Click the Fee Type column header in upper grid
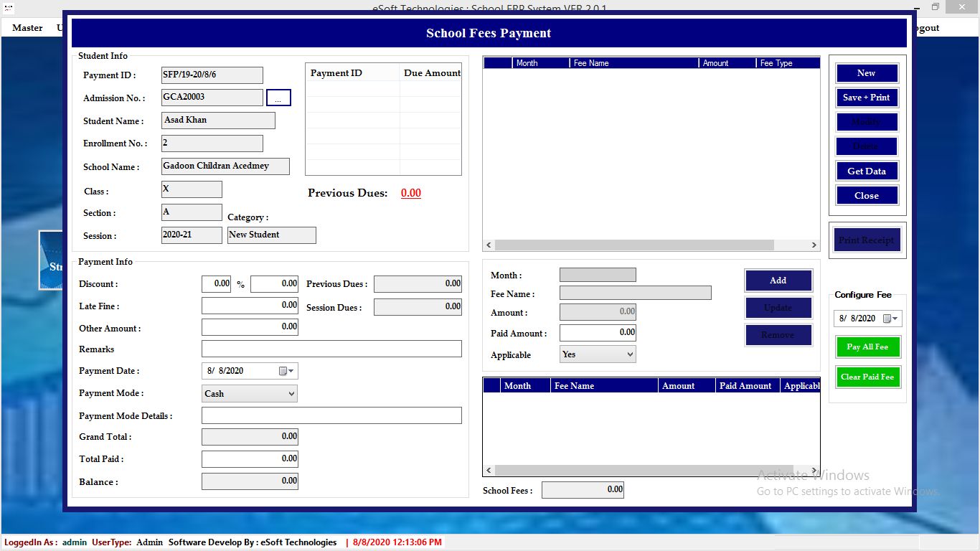This screenshot has width=980, height=551. coord(788,63)
